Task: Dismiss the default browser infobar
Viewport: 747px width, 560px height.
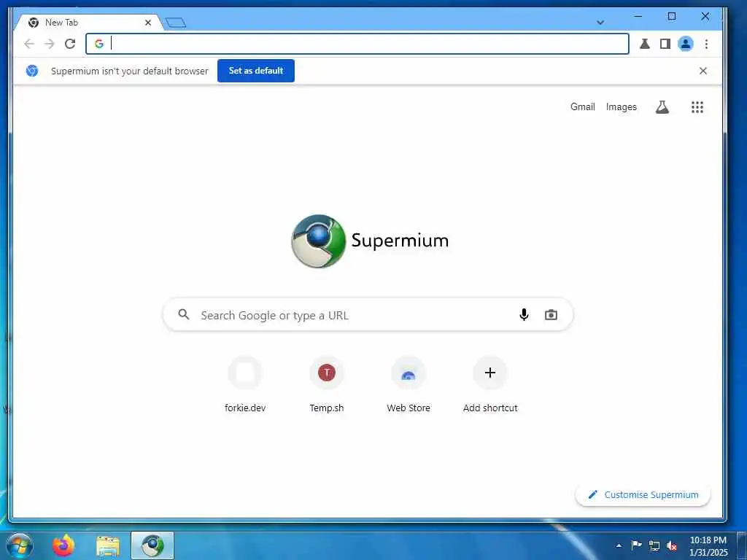Action: (x=703, y=71)
